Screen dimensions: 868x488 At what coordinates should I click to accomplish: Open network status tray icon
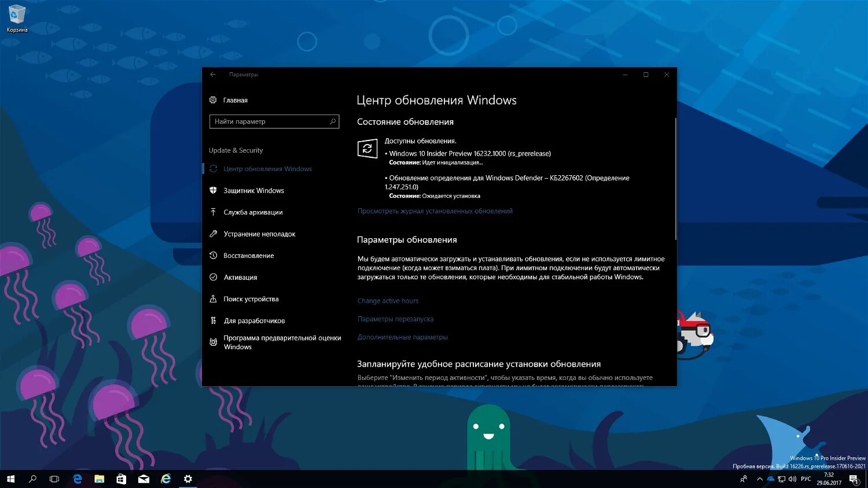782,479
